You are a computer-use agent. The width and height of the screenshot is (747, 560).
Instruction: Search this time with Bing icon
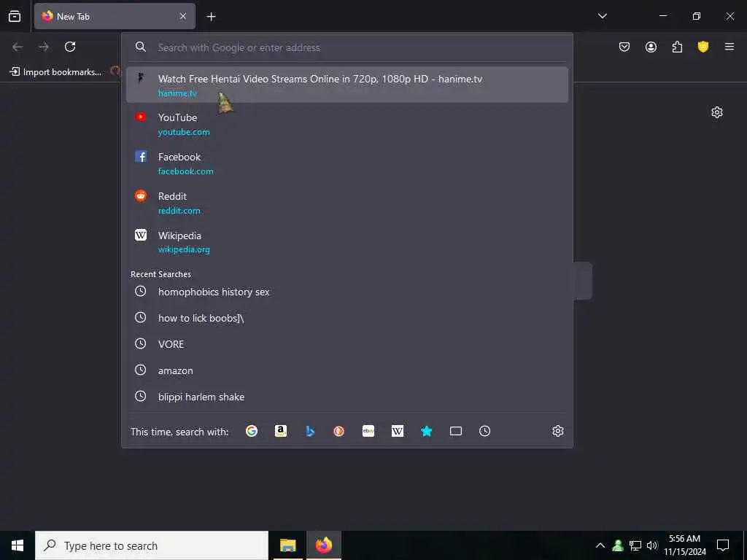click(x=310, y=431)
